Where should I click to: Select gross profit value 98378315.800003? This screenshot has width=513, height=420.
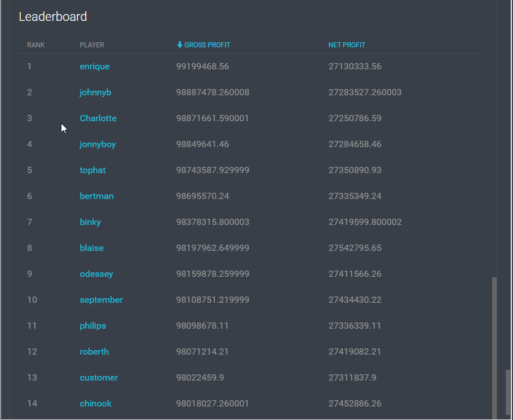213,222
